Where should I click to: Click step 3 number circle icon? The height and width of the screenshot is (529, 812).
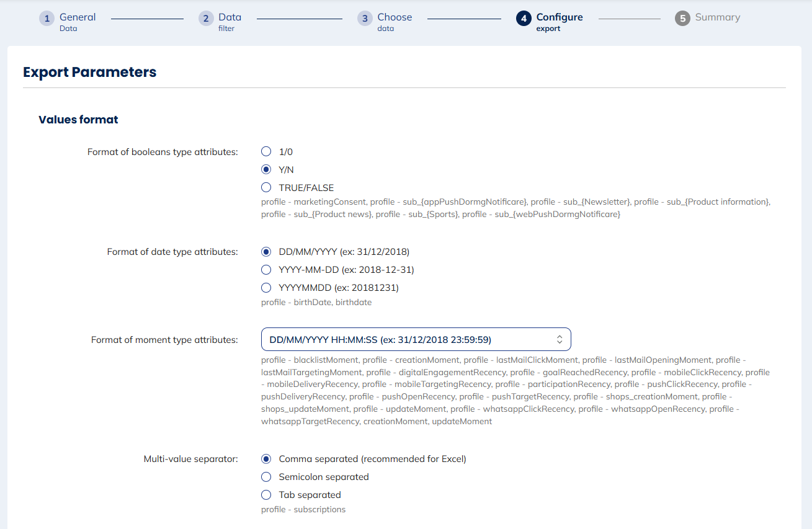coord(365,19)
